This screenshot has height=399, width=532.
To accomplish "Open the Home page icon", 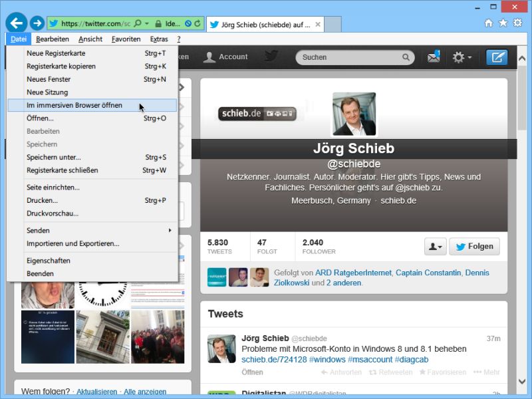I will (x=489, y=23).
